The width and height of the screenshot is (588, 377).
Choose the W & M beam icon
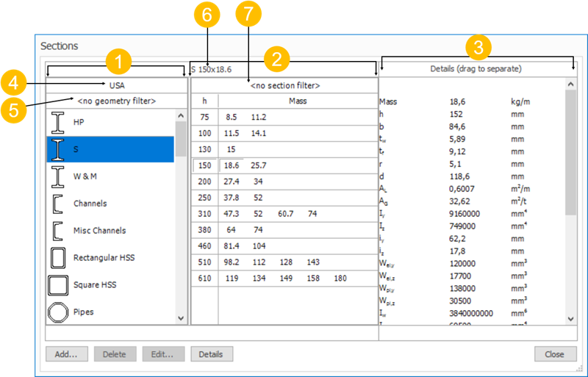tap(57, 176)
